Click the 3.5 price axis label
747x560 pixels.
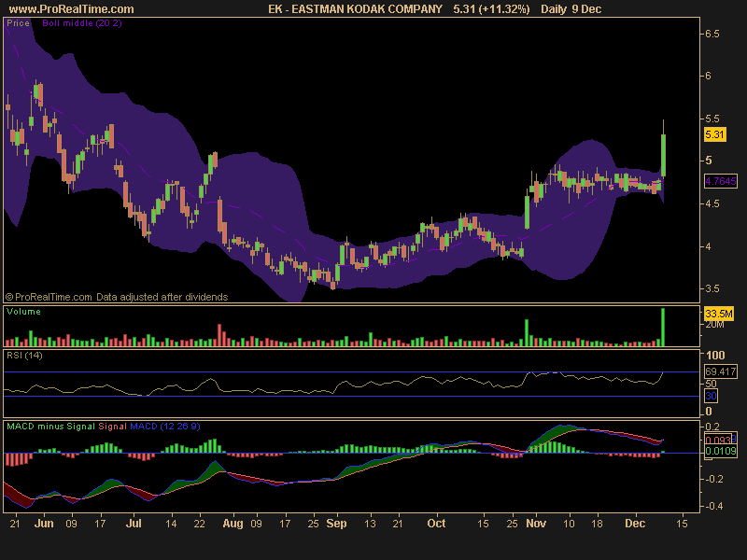coord(712,288)
